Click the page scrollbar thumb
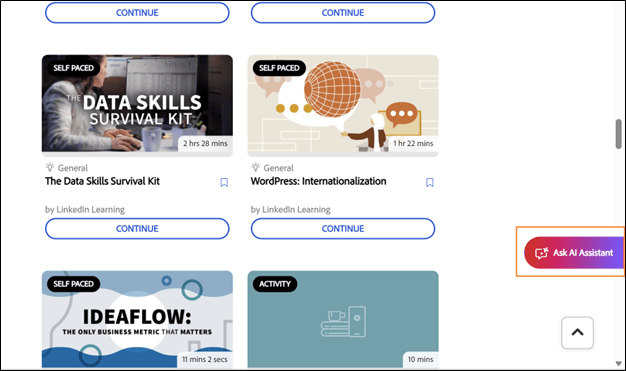This screenshot has height=371, width=626. (618, 134)
